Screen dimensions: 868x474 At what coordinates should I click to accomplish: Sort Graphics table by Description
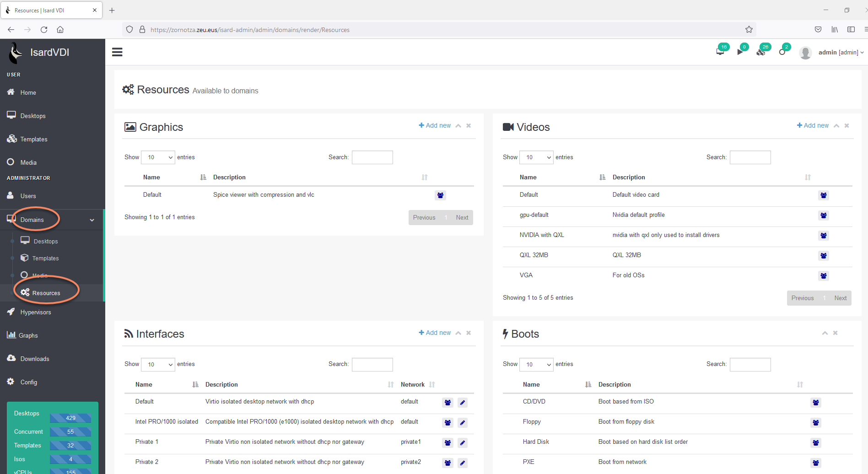[320, 178]
